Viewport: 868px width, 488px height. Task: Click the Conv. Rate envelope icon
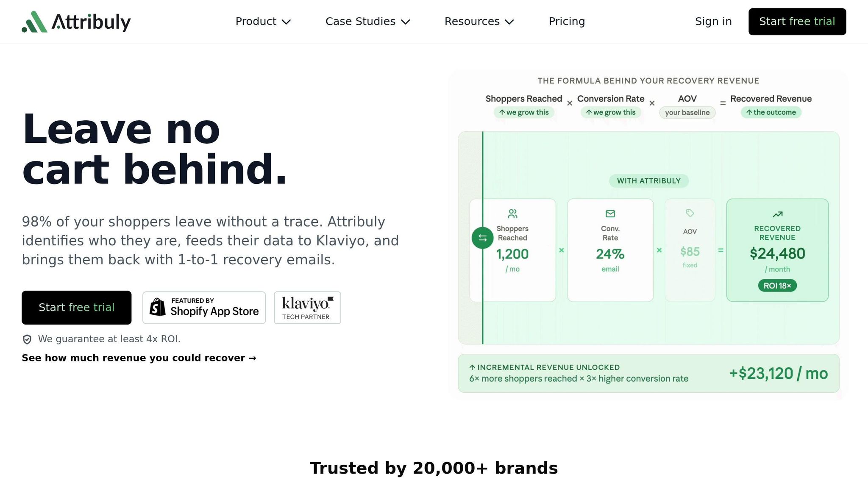(610, 213)
